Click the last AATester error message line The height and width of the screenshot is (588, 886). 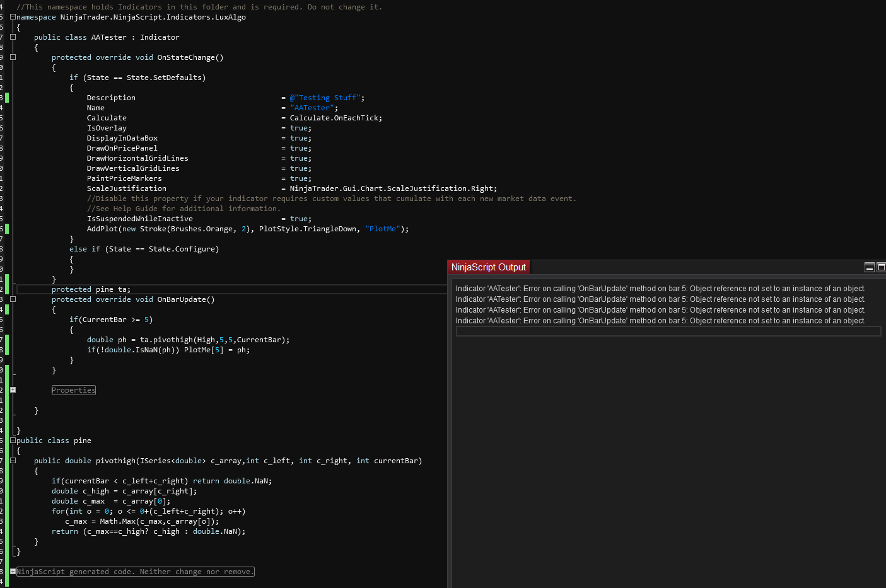(x=660, y=321)
